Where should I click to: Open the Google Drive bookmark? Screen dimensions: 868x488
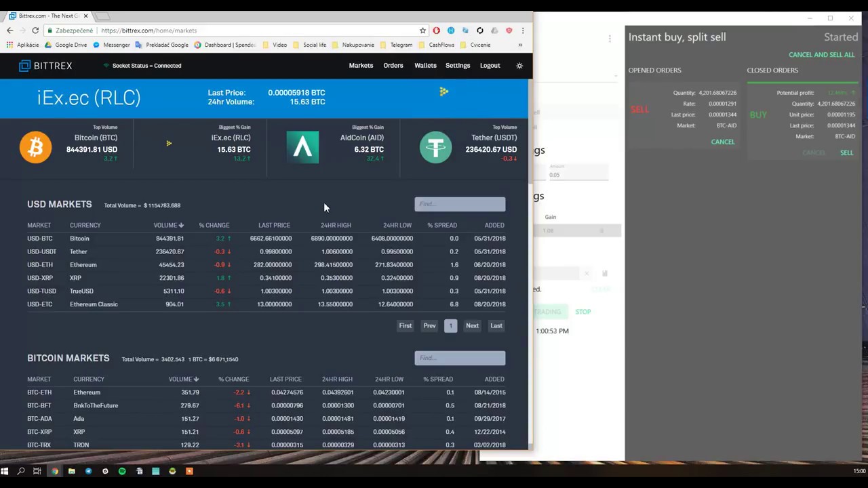(x=66, y=45)
